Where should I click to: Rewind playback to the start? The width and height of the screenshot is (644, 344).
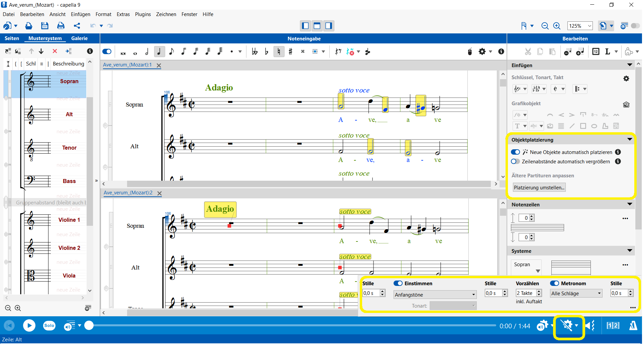pyautogui.click(x=9, y=325)
